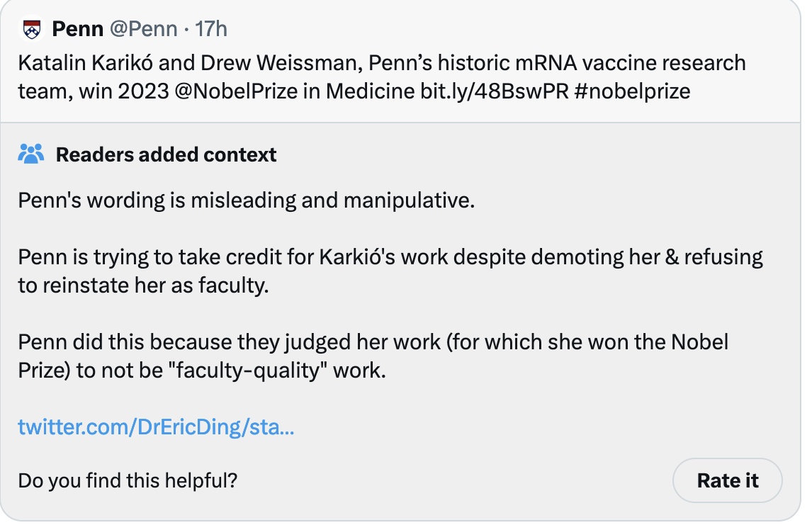
Task: Follow the bit.ly/48BswPR link
Action: tap(495, 91)
